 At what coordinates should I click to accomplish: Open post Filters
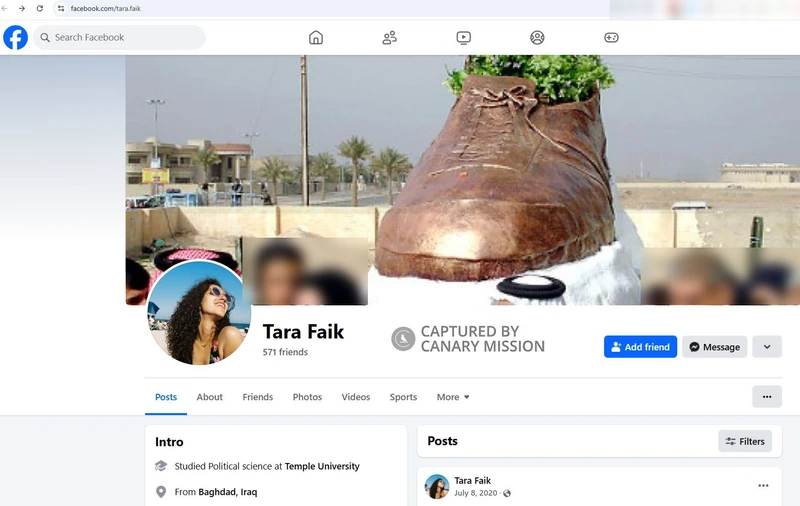(745, 441)
